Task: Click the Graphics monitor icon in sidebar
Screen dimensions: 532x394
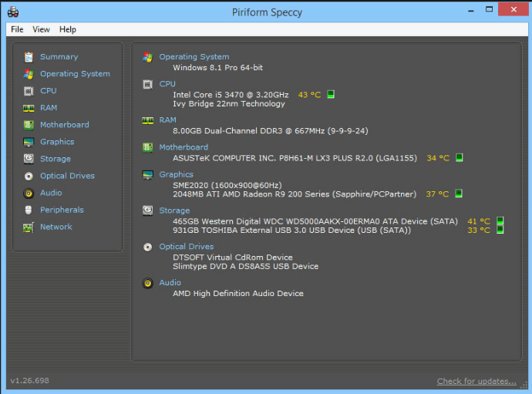Action: [29, 142]
